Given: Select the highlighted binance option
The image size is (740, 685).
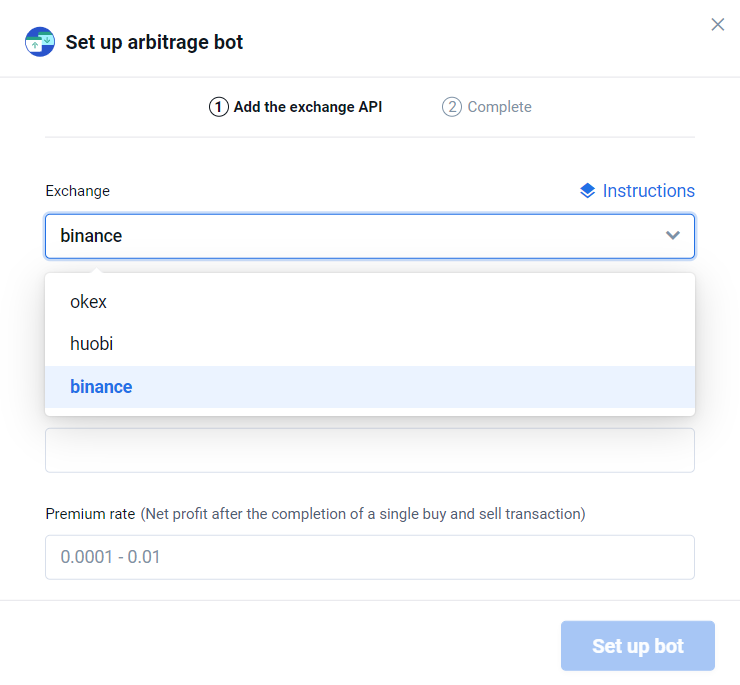Looking at the screenshot, I should pyautogui.click(x=101, y=387).
